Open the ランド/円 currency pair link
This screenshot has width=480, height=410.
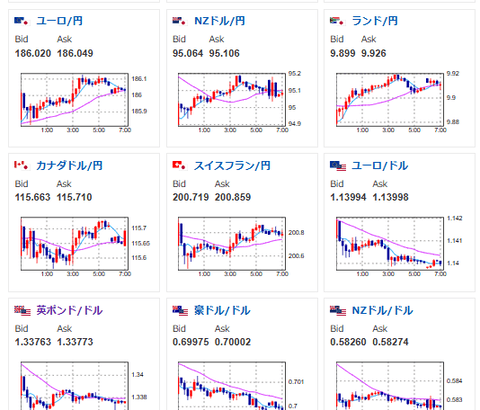[x=375, y=21]
